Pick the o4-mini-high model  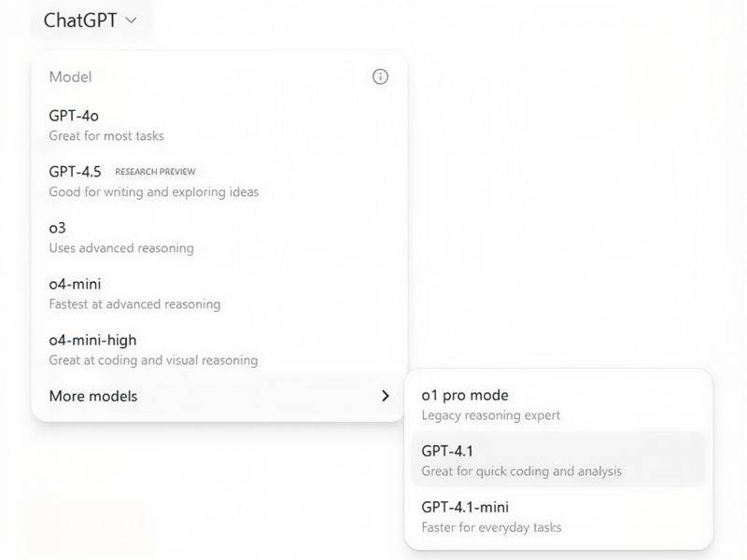pos(92,340)
